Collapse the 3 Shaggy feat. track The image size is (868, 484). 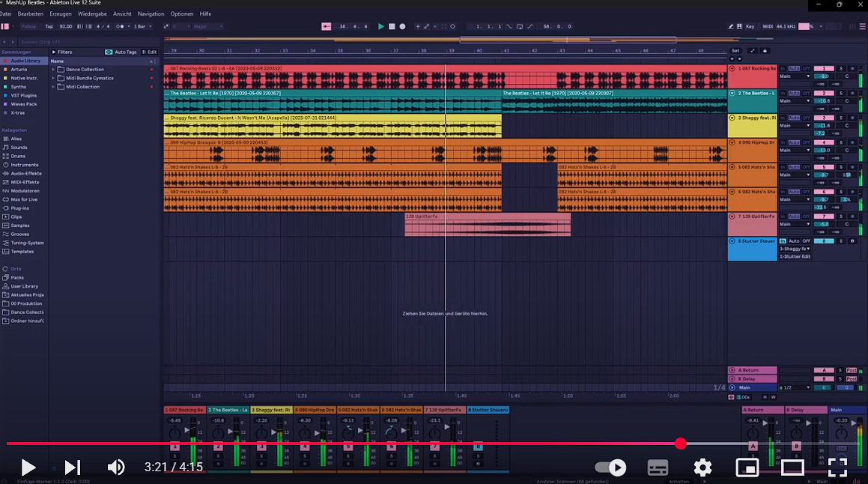(732, 118)
